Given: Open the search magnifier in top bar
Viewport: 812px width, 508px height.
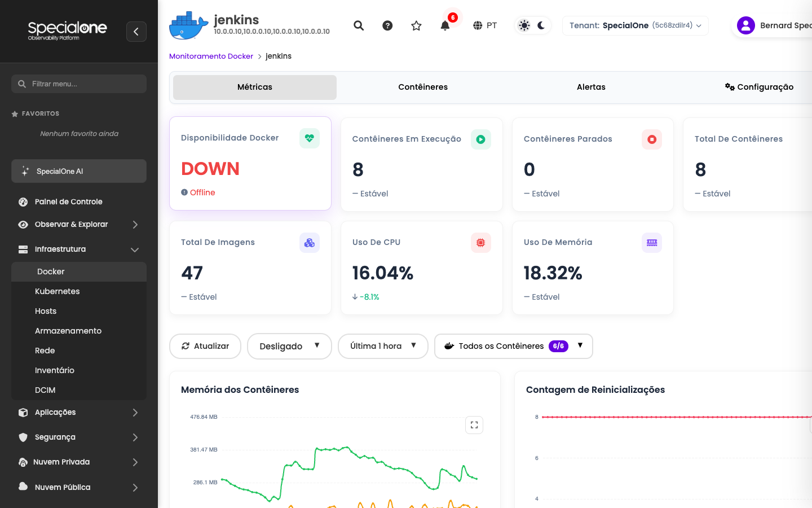Looking at the screenshot, I should tap(359, 25).
